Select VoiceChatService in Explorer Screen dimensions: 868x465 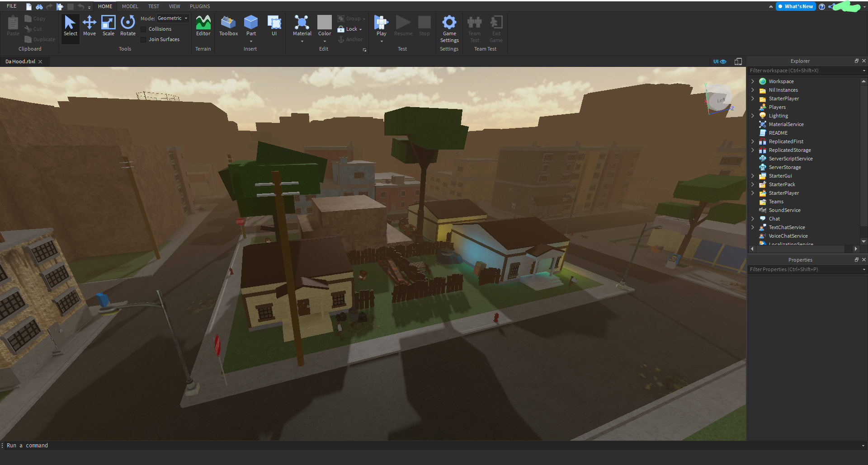(788, 236)
